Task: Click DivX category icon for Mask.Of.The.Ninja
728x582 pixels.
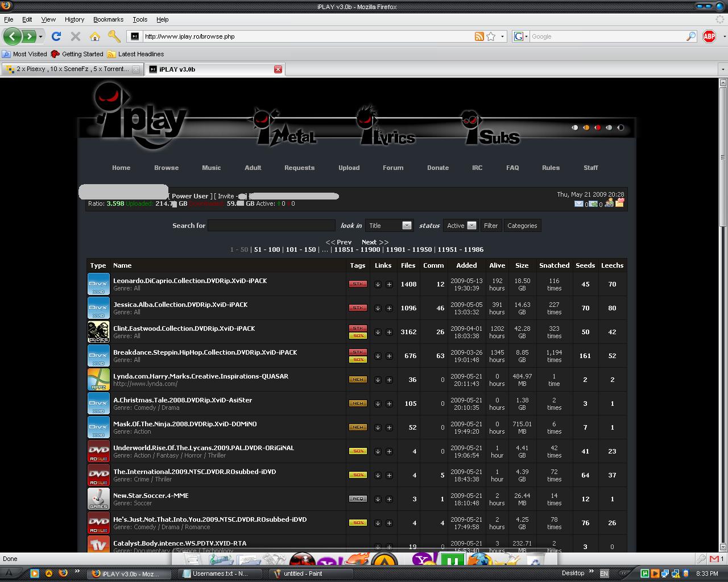Action: [x=98, y=427]
